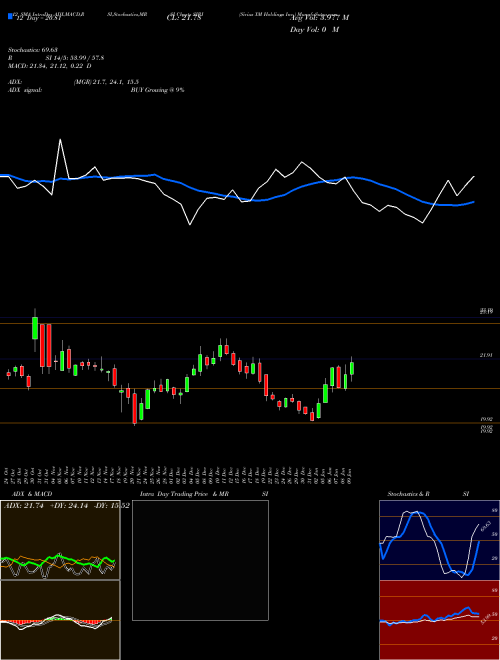Select the '12 Day = 20.81' label
500x660 pixels.
[39, 18]
